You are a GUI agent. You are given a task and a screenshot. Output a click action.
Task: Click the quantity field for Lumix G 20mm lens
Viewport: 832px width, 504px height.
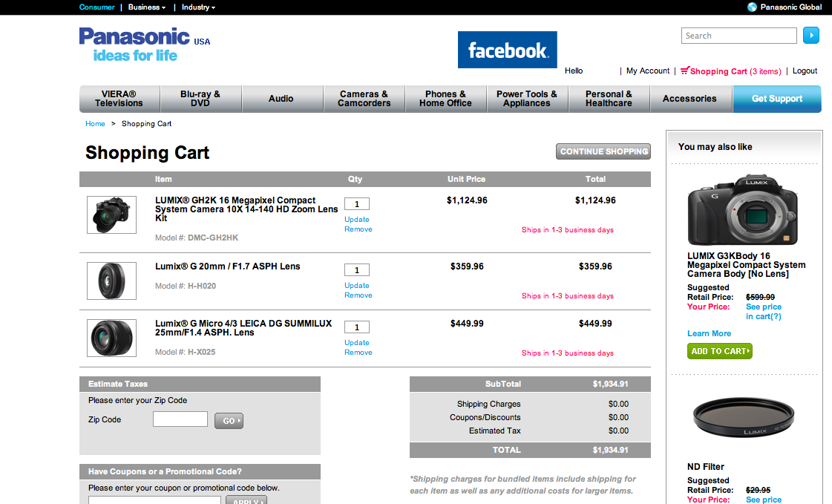pyautogui.click(x=357, y=270)
